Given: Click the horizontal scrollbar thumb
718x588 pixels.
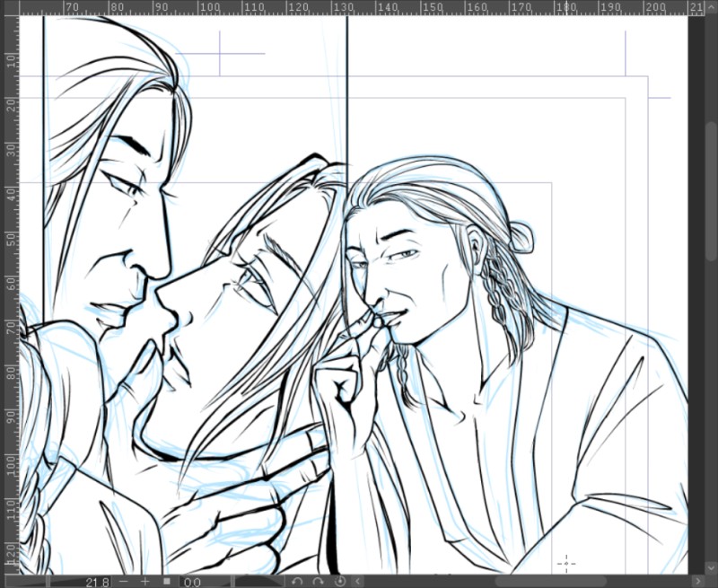Looking at the screenshot, I should 551,581.
